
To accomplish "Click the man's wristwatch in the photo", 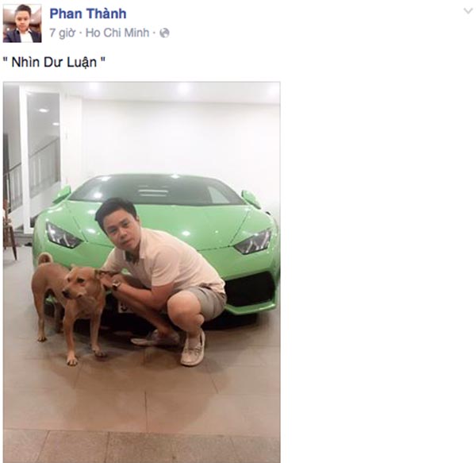I will 117,285.
